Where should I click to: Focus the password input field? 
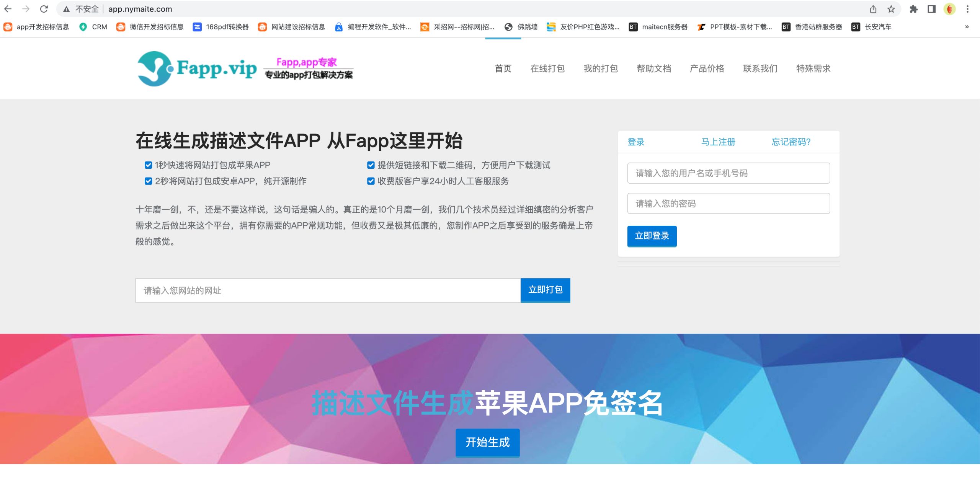(x=728, y=203)
